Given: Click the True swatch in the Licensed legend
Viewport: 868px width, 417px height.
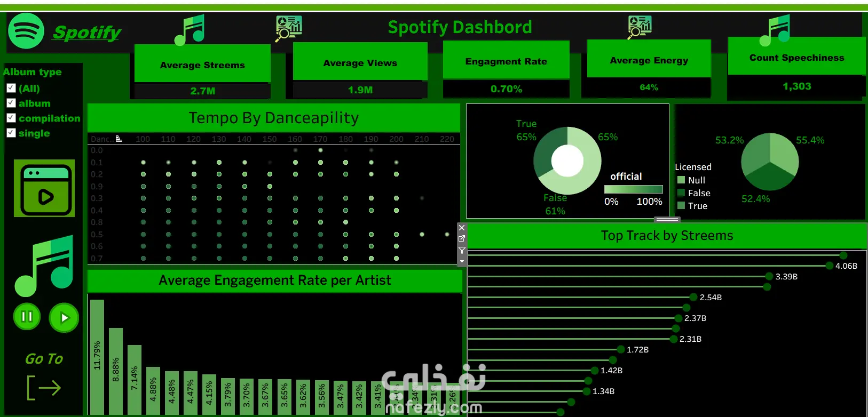Looking at the screenshot, I should coord(681,205).
